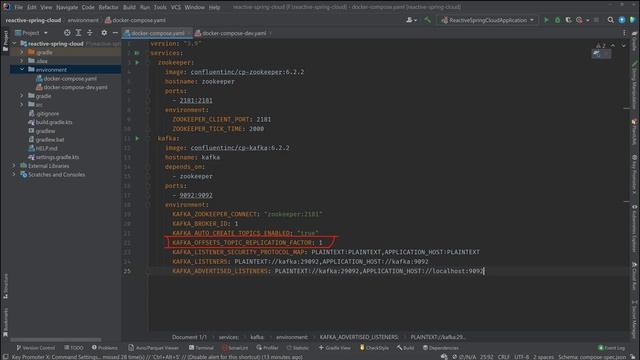This screenshot has height=360, width=640.
Task: Open the Version Control tool window
Action: point(36,348)
